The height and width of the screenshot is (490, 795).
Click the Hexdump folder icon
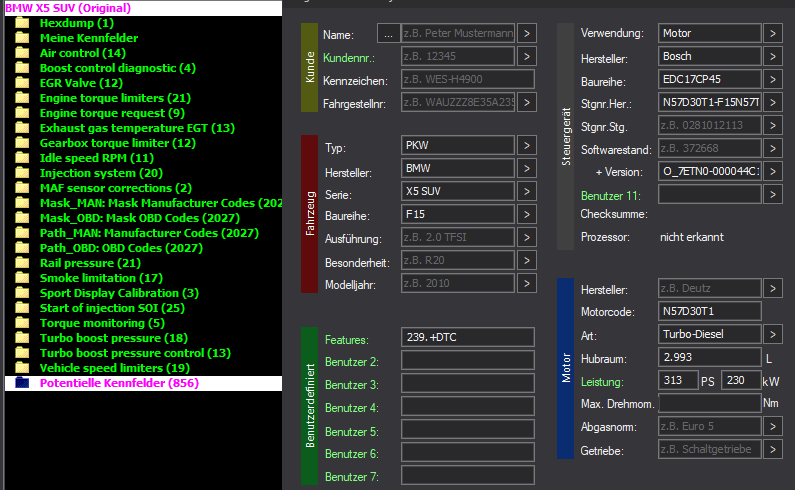(x=22, y=23)
